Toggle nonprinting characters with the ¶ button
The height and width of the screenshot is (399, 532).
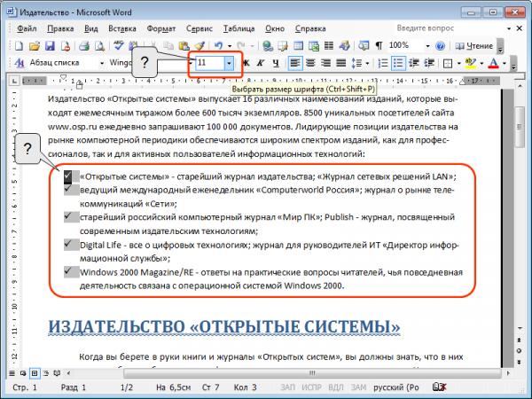[x=379, y=45]
